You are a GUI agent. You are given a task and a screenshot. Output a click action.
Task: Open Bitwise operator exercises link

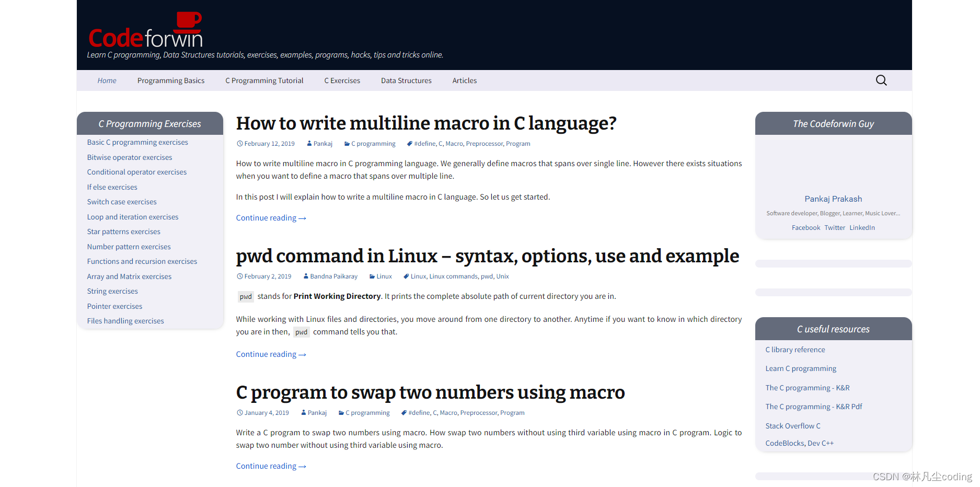pos(130,157)
